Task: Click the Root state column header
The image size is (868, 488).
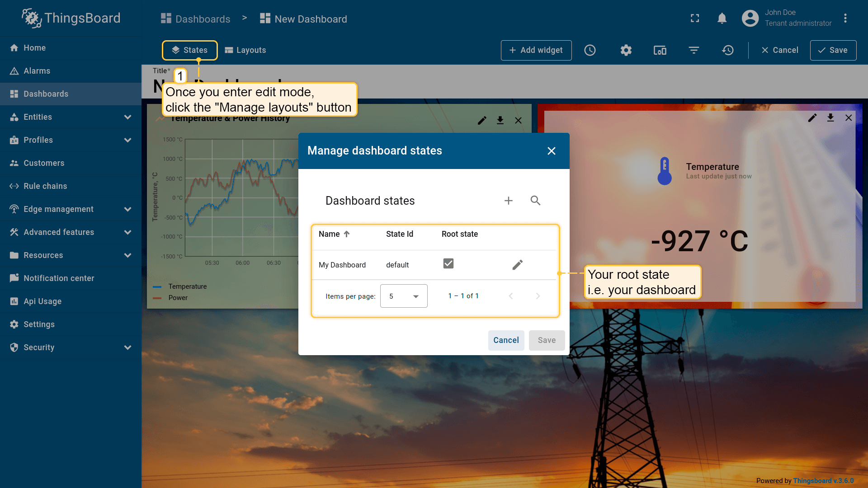Action: (x=460, y=234)
